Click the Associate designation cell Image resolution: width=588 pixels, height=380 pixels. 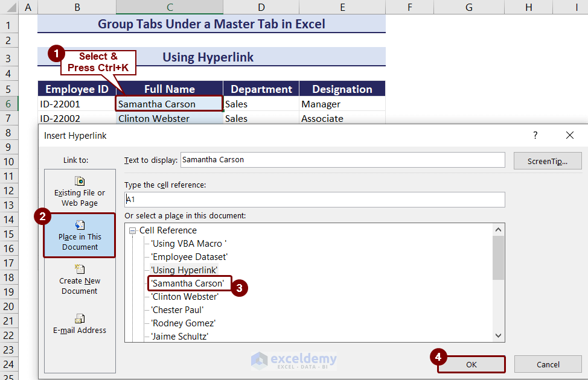(x=342, y=118)
